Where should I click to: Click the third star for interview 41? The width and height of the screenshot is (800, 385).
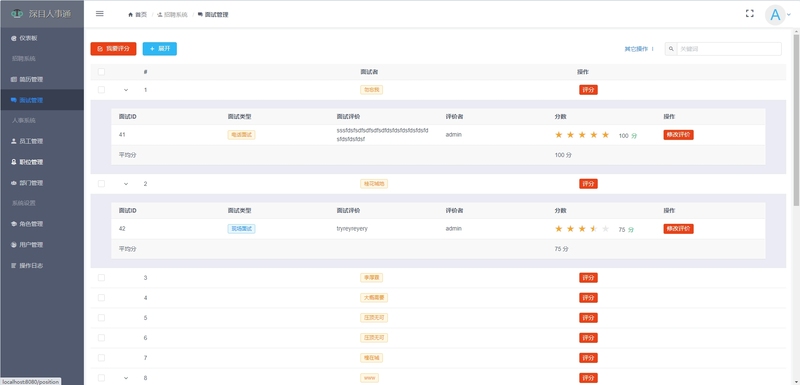[582, 135]
